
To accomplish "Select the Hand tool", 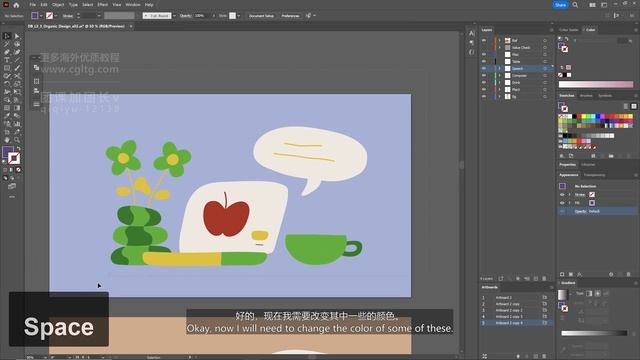I will 7,140.
